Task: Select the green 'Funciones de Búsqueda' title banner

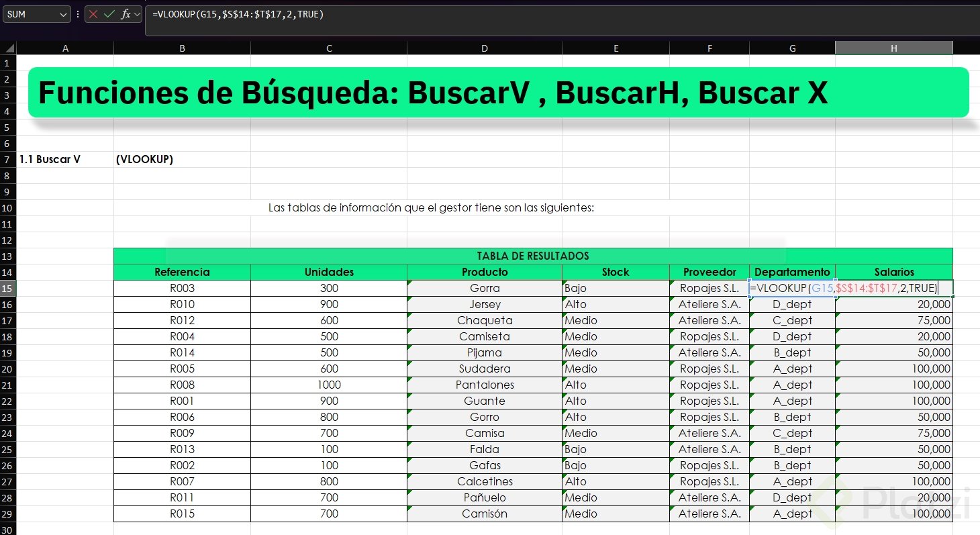Action: click(x=499, y=92)
